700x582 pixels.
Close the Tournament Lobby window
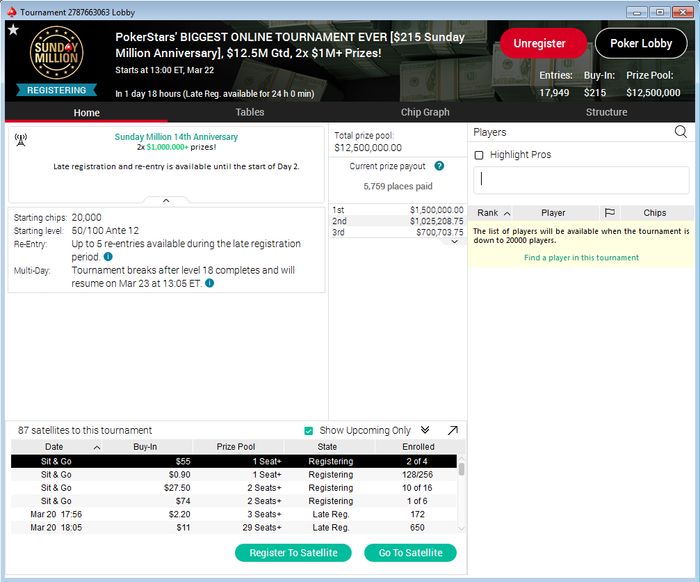[683, 12]
